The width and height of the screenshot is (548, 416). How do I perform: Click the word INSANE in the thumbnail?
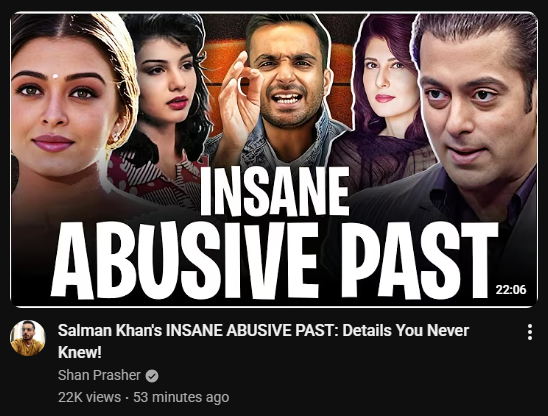pos(275,191)
